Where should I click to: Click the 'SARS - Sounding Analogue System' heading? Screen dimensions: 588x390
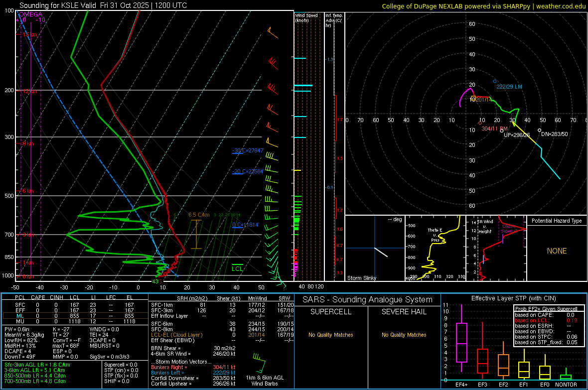pos(367,300)
